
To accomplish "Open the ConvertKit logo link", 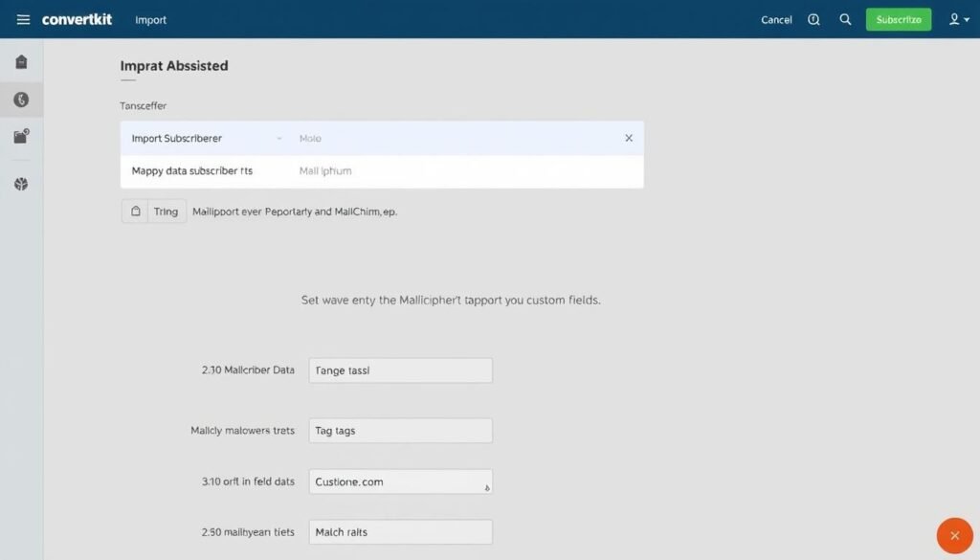I will click(77, 19).
